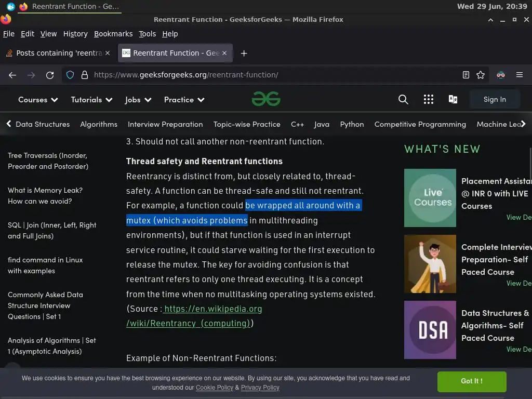The width and height of the screenshot is (532, 399).
Task: Open a new tab with plus button
Action: pyautogui.click(x=244, y=54)
